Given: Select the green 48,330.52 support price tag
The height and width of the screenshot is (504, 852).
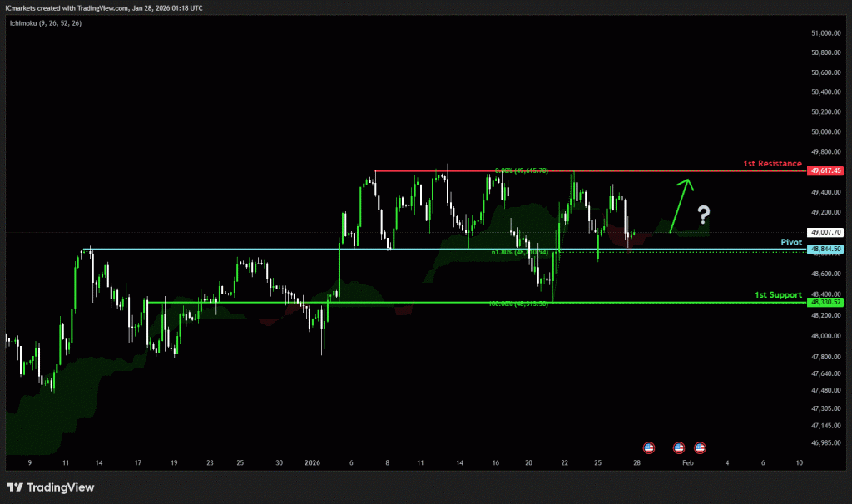Looking at the screenshot, I should click(825, 303).
